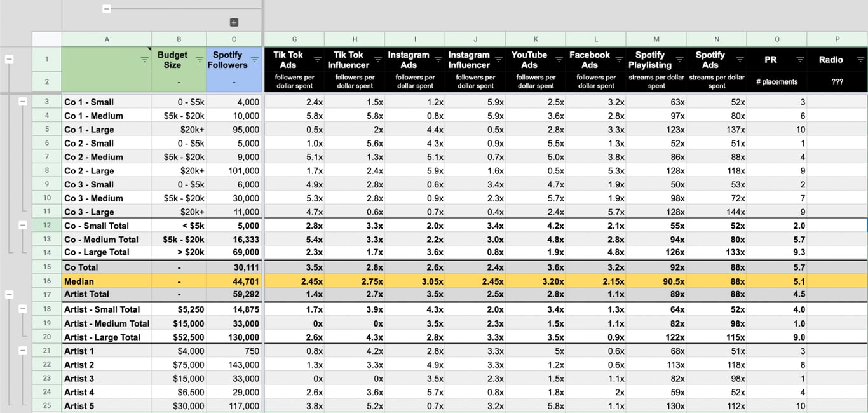Screen dimensions: 868x413
Task: Open the Spotify Playlisting filter icon
Action: click(680, 60)
